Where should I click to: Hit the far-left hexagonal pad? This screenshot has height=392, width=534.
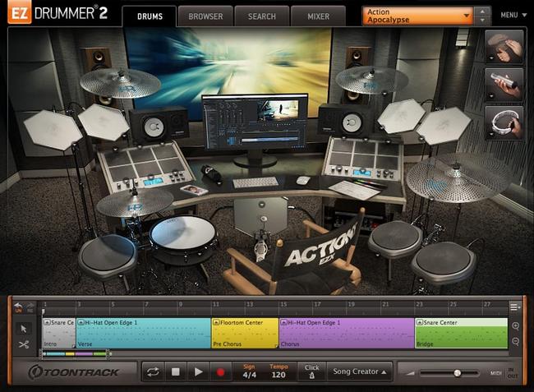point(53,130)
